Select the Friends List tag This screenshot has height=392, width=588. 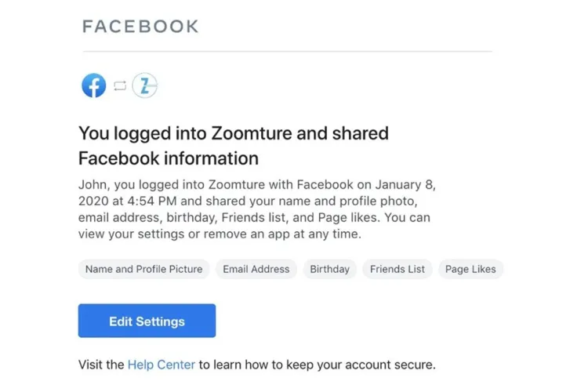397,269
